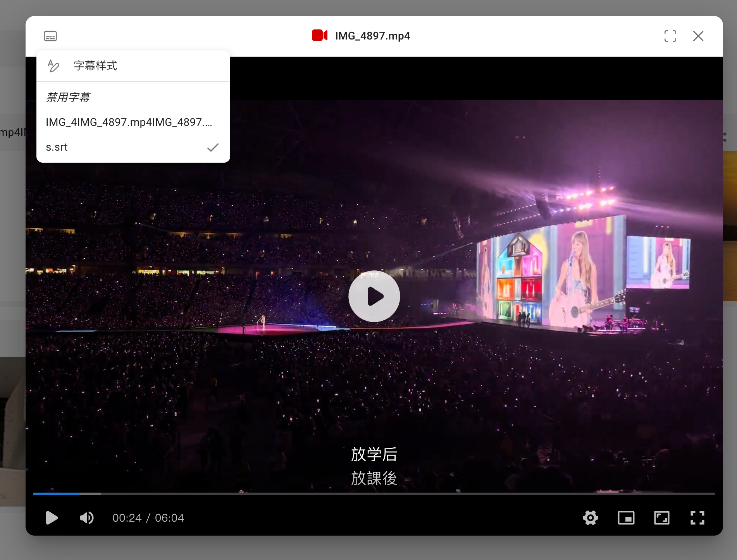Click the subtitles icon in header

[50, 36]
